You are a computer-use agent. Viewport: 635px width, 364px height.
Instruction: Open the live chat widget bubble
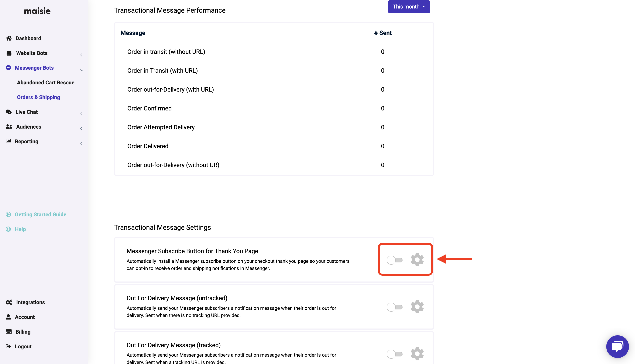click(617, 346)
